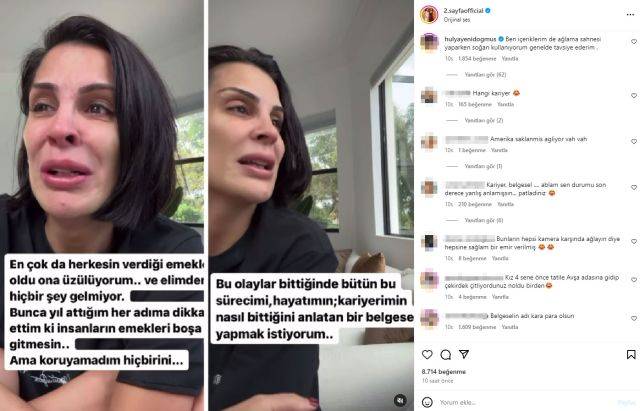Like the post with heart icon
This screenshot has width=640, height=411.
[427, 354]
